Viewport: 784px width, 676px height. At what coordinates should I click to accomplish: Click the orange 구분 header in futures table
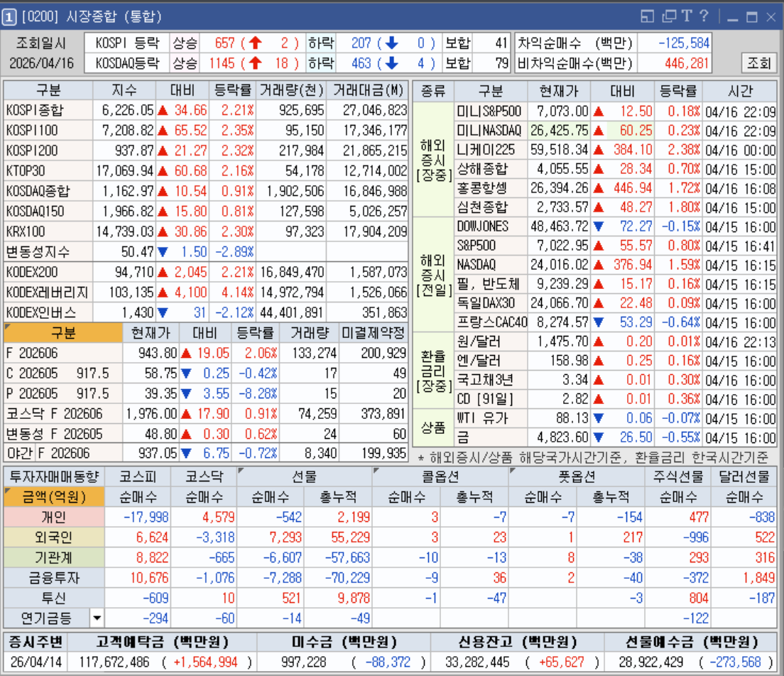coord(63,333)
